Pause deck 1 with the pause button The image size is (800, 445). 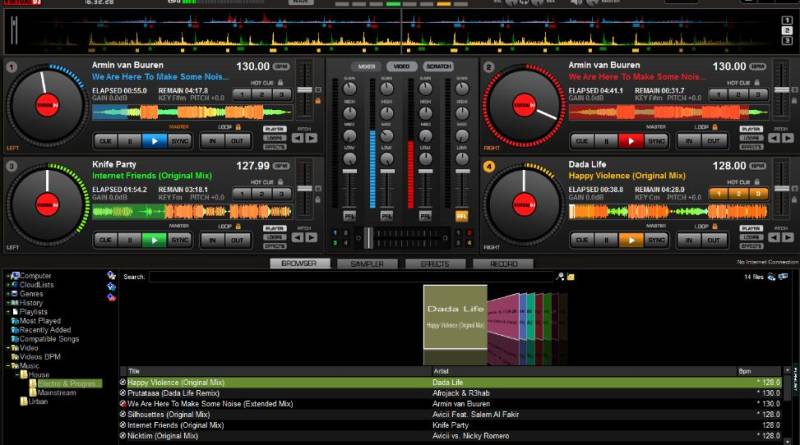pos(130,141)
